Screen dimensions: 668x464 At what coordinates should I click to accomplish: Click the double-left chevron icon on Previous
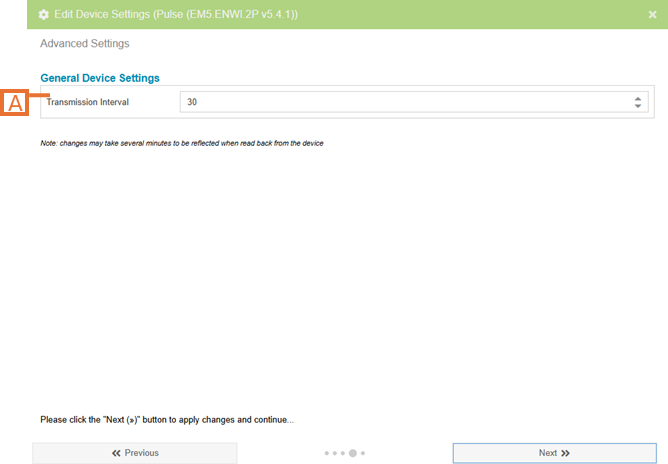coord(116,453)
